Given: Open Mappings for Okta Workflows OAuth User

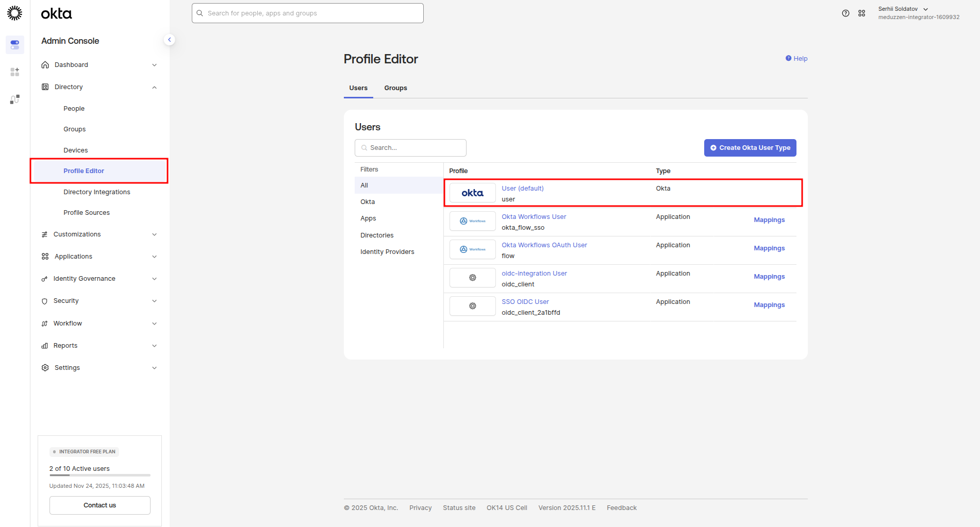Looking at the screenshot, I should (x=769, y=248).
